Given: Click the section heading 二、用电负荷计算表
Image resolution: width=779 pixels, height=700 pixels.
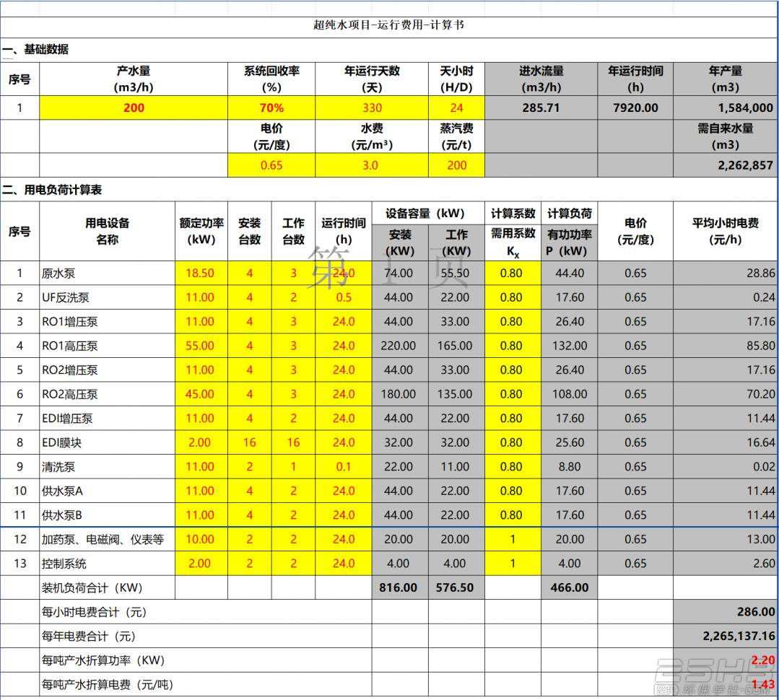Looking at the screenshot, I should pos(52,190).
